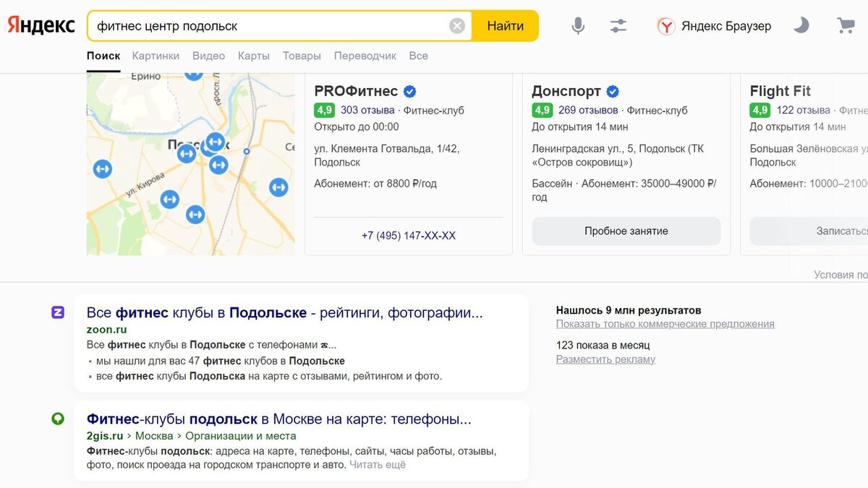Click Разместить рекламу link
This screenshot has width=868, height=488.
point(605,359)
